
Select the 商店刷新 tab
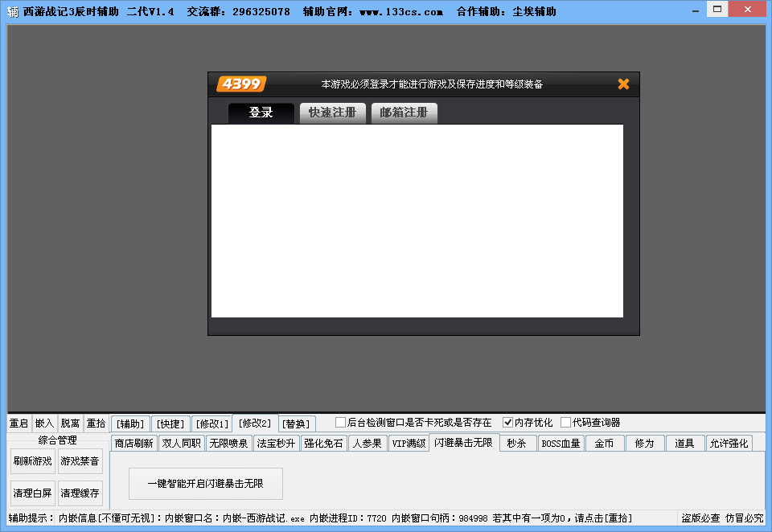[x=134, y=444]
